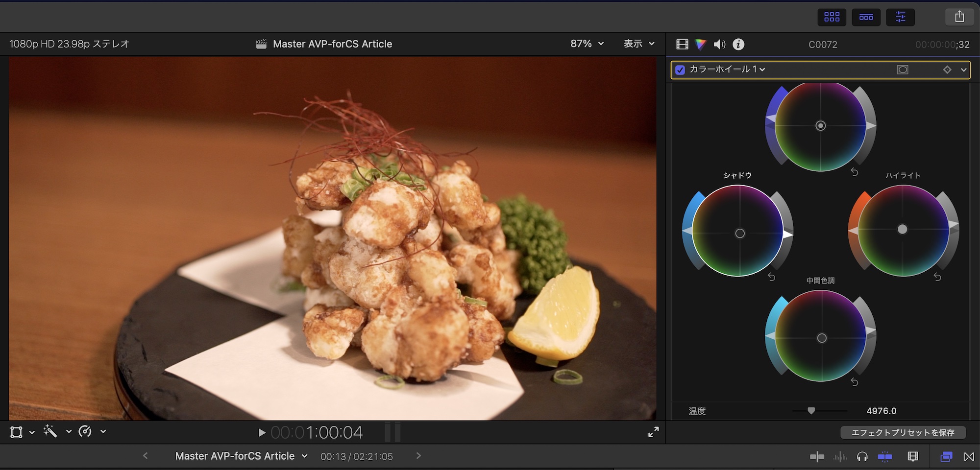Reset the ハイライト color wheel
The height and width of the screenshot is (470, 980).
[937, 277]
